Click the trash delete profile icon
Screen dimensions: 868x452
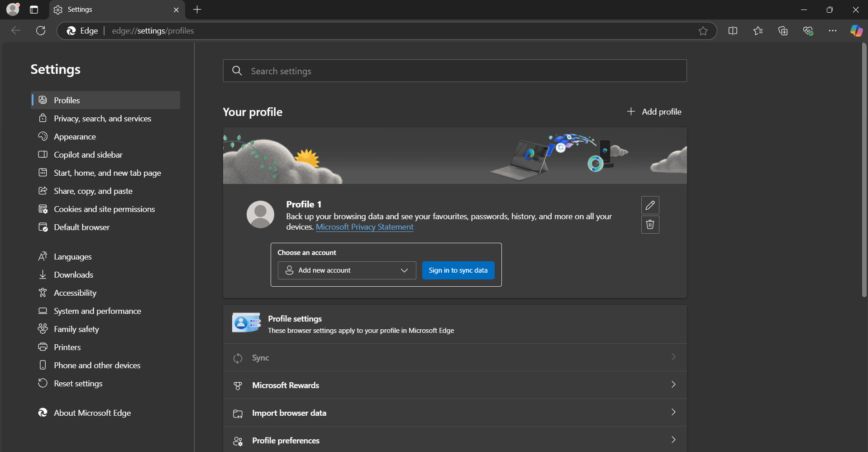coord(650,225)
